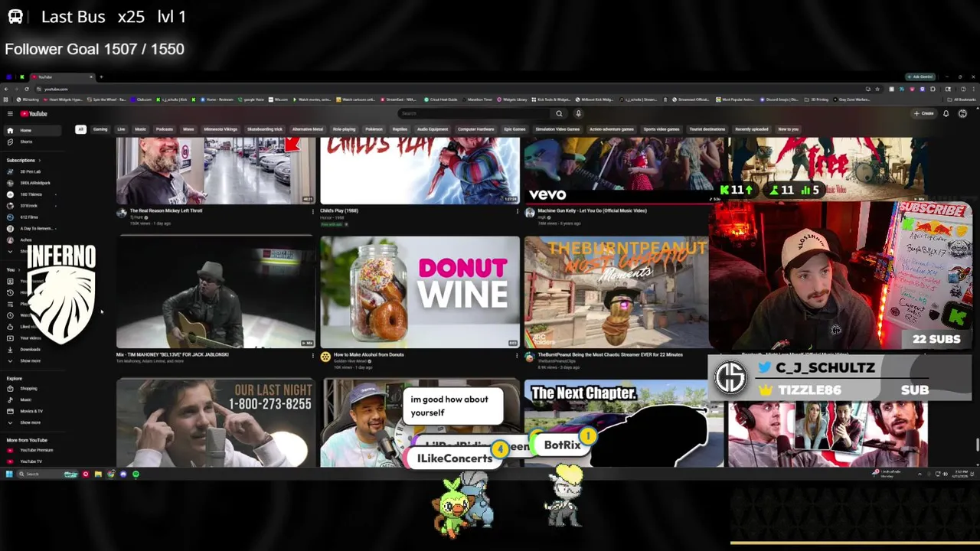The image size is (980, 551).
Task: Open Movies & TV under Explore
Action: [x=32, y=411]
